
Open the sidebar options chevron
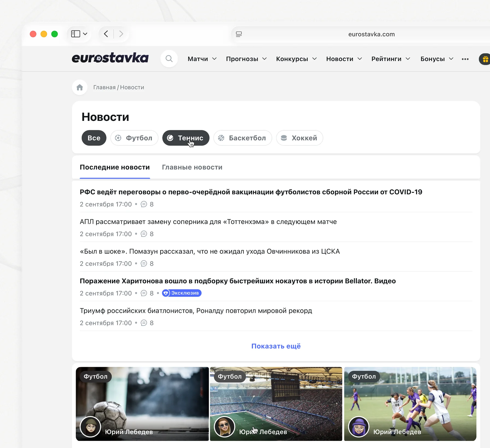tap(85, 34)
